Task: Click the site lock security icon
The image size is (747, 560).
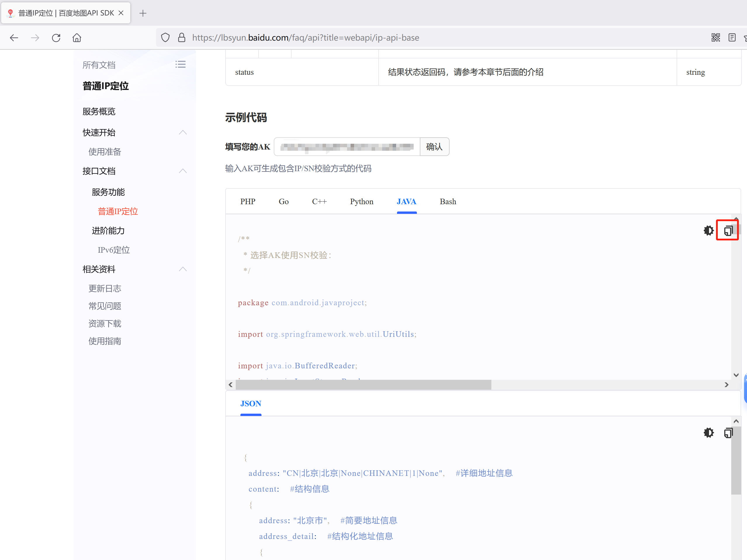Action: coord(182,37)
